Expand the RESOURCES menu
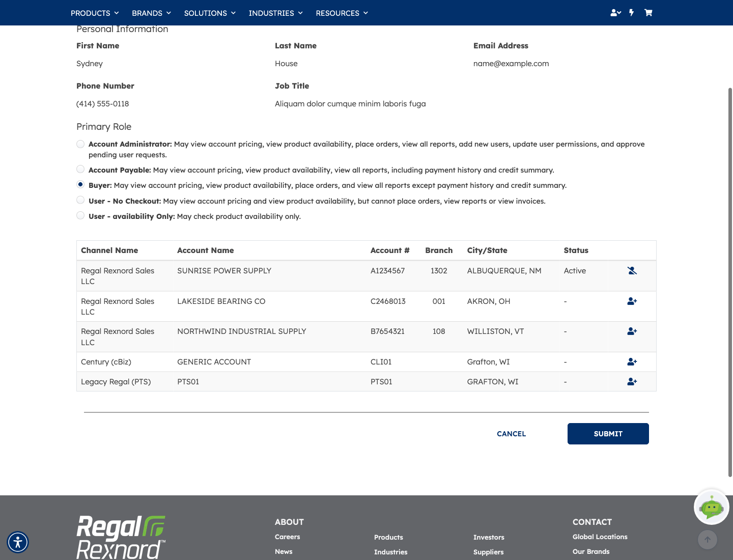This screenshot has height=560, width=733. (342, 13)
